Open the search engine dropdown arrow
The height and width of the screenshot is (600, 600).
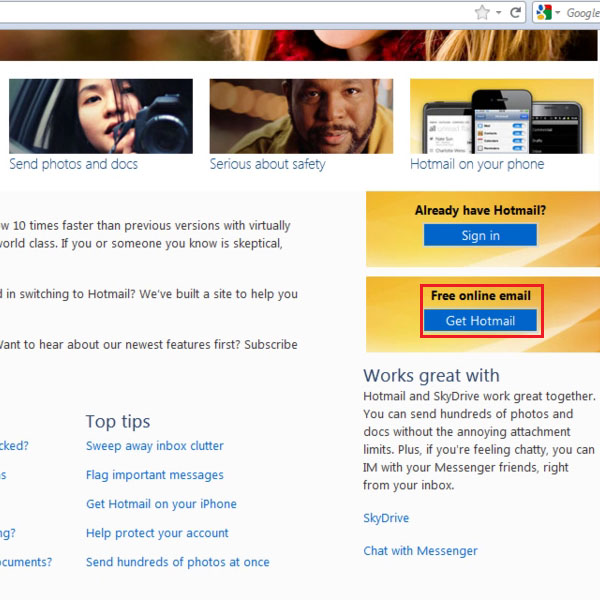click(x=558, y=13)
